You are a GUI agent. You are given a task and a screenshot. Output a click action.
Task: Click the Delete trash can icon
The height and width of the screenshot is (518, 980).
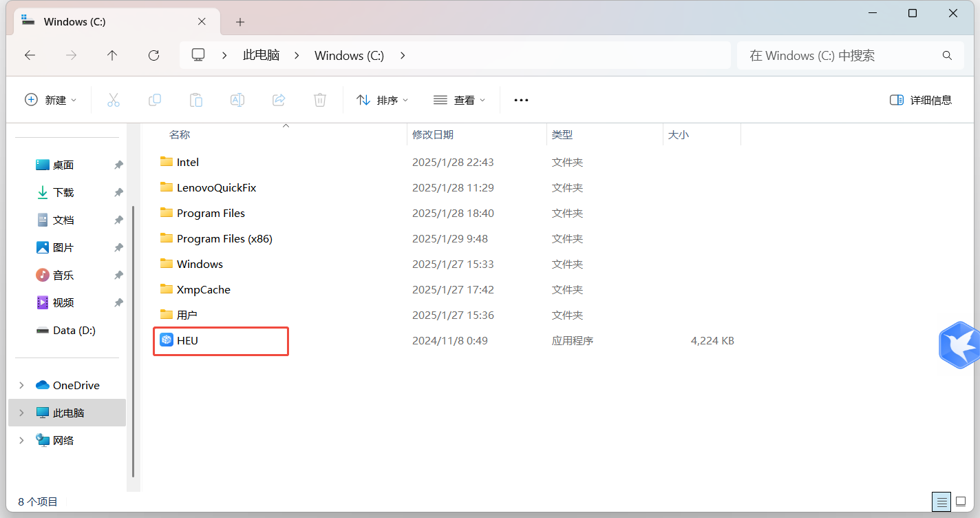320,100
